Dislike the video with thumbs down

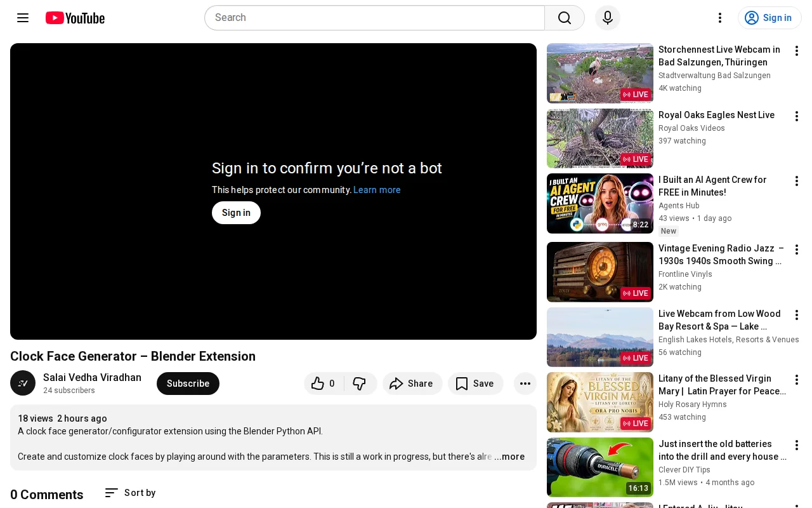360,384
